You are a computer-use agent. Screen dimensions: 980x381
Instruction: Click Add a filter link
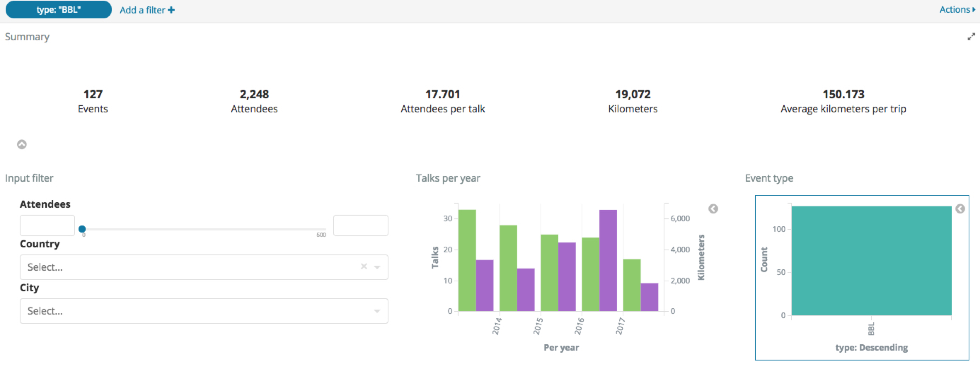[x=147, y=10]
